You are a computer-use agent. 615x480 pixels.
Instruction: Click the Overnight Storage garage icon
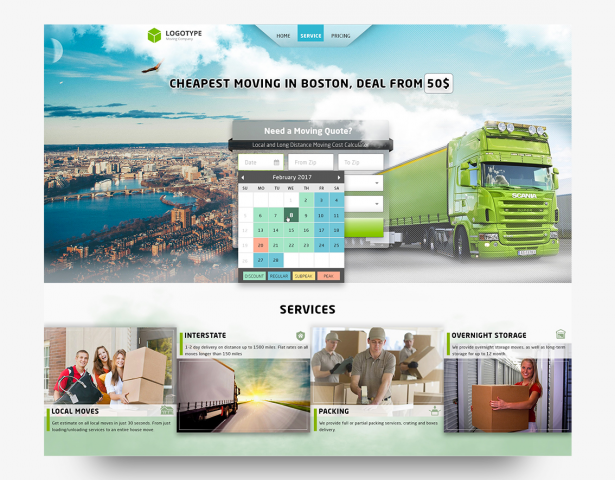click(560, 334)
